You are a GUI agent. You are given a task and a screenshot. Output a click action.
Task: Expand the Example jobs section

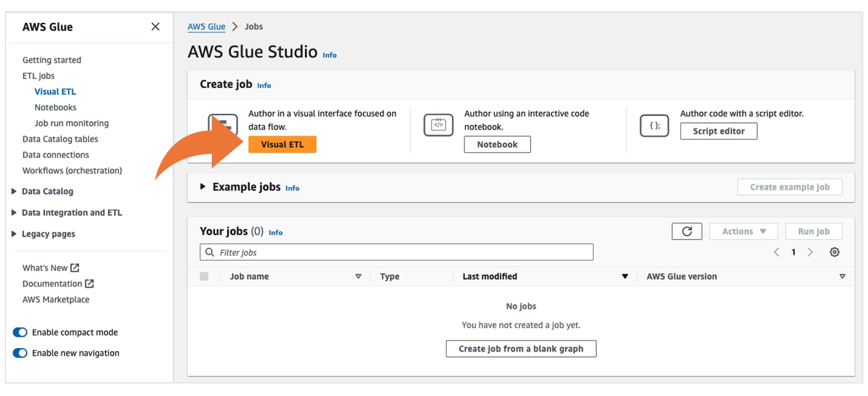203,187
